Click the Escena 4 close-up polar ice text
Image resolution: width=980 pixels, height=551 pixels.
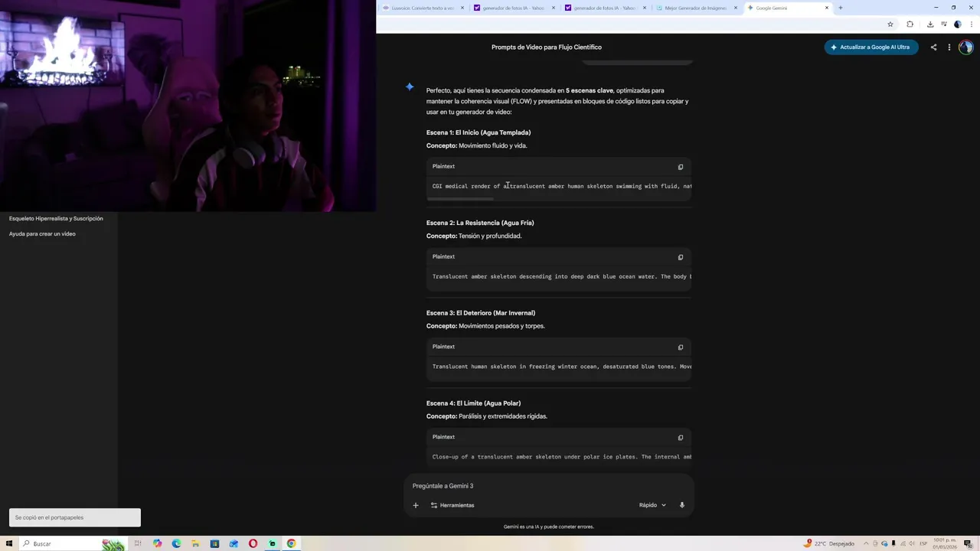pyautogui.click(x=561, y=457)
